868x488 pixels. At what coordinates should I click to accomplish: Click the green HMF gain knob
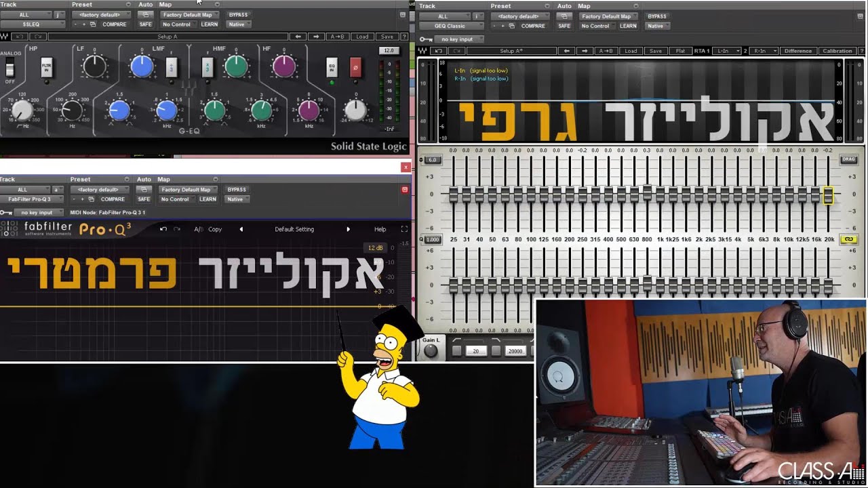tap(236, 66)
